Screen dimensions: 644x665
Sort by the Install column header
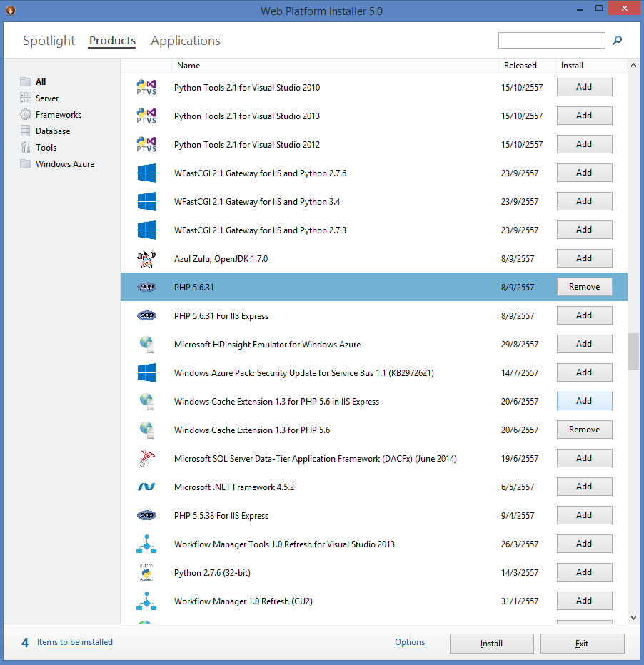[x=591, y=66]
